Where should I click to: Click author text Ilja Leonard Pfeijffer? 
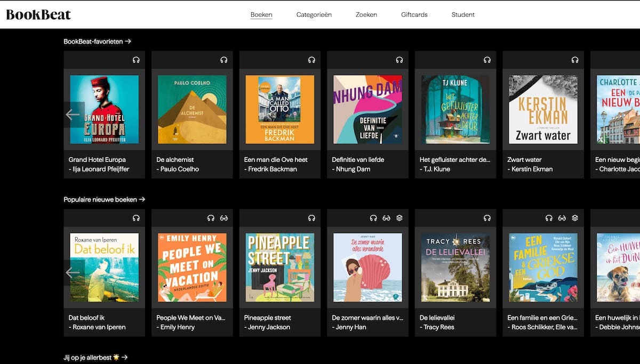click(x=101, y=169)
